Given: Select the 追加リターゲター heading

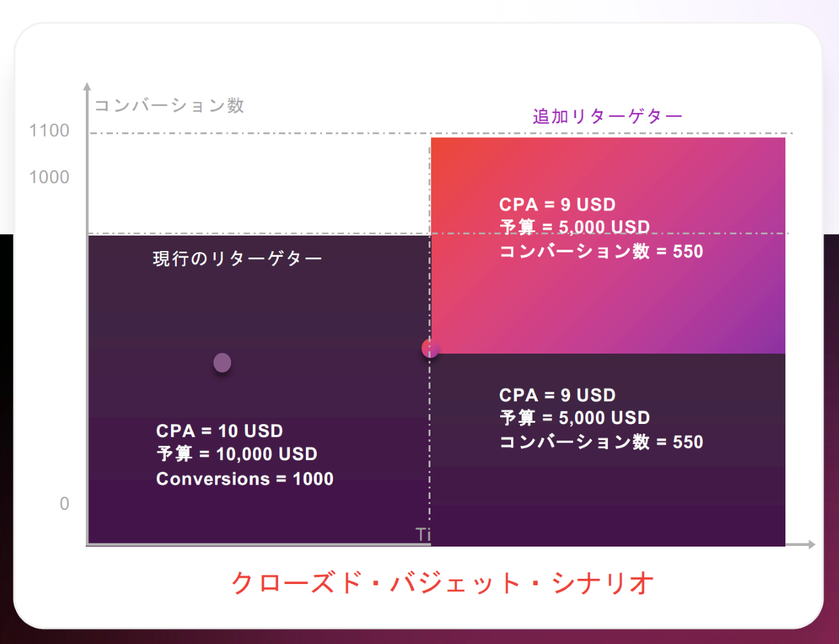Looking at the screenshot, I should point(607,117).
